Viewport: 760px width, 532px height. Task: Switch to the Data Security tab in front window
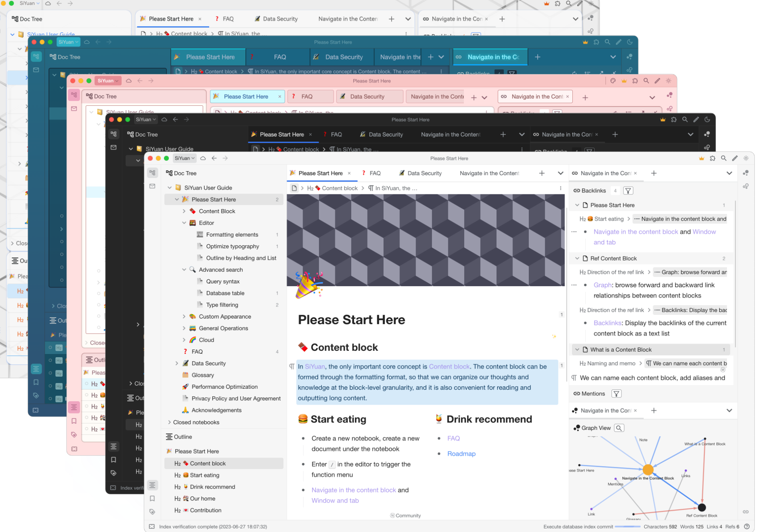(421, 173)
